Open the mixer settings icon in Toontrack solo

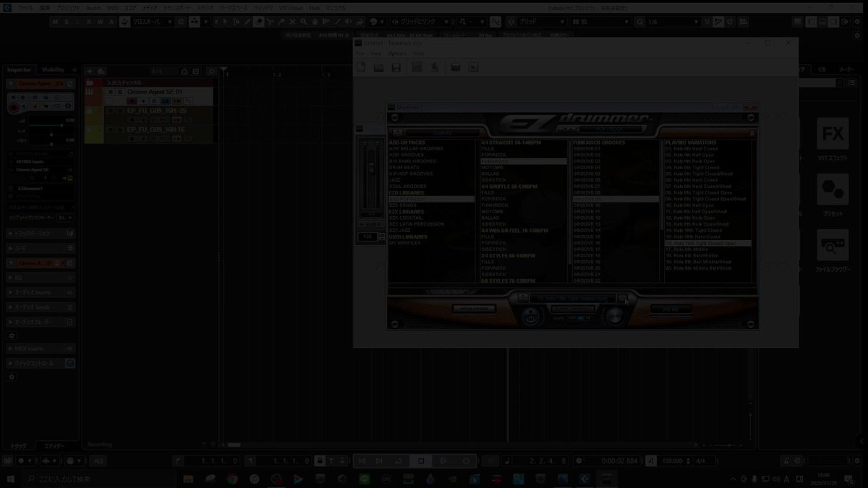pos(417,67)
